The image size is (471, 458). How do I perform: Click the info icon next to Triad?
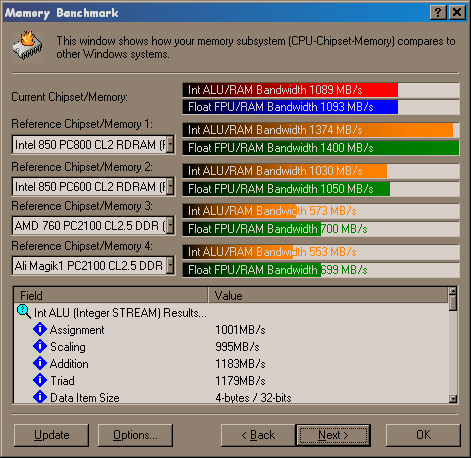(x=40, y=380)
